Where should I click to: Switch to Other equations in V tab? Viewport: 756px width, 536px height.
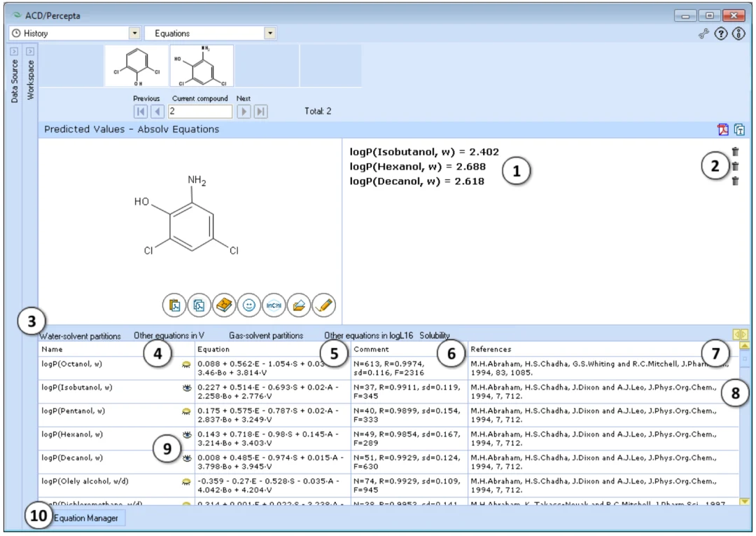[169, 336]
